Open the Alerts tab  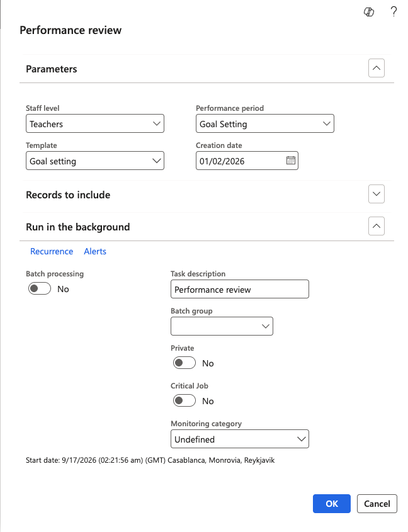pyautogui.click(x=95, y=251)
